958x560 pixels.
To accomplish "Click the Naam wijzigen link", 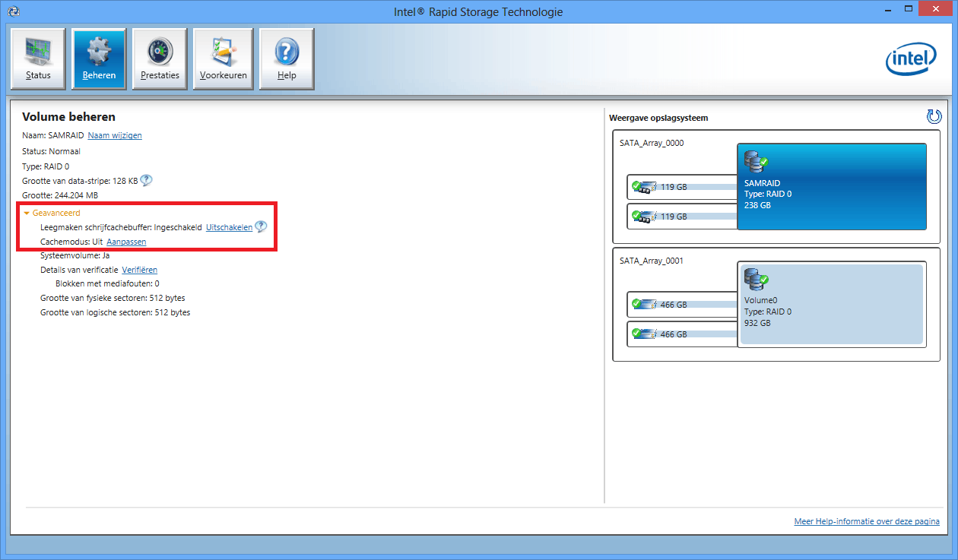I will tap(115, 135).
